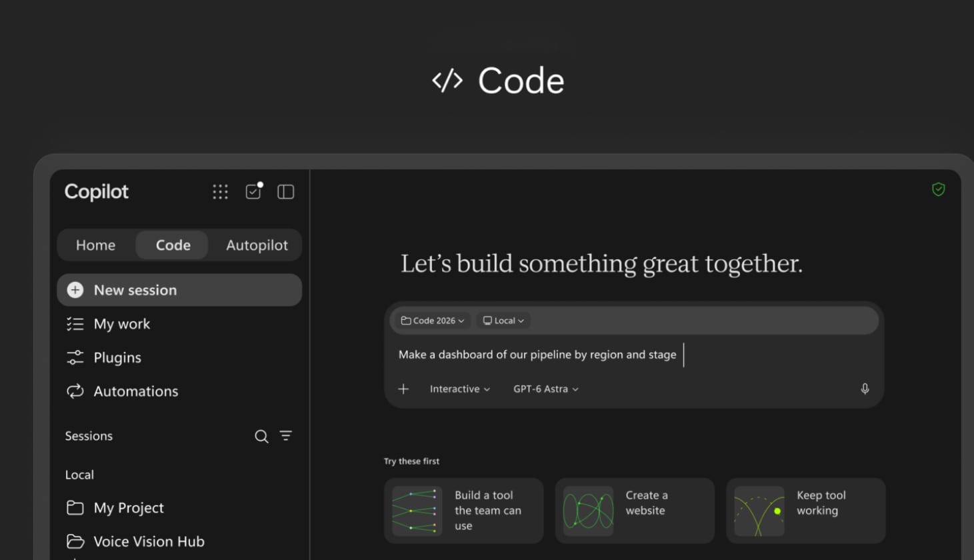Click thumbnail on 'Build a tool' card
974x560 pixels.
(417, 511)
